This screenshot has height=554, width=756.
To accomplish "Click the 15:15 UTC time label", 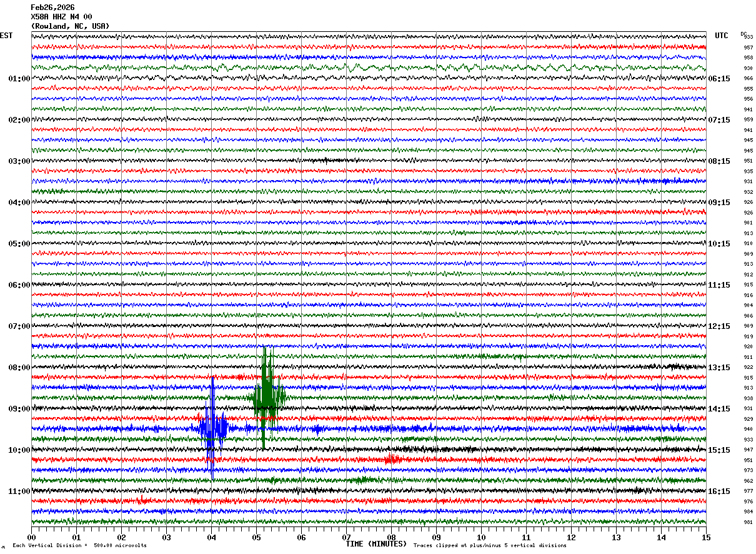I will pos(719,450).
